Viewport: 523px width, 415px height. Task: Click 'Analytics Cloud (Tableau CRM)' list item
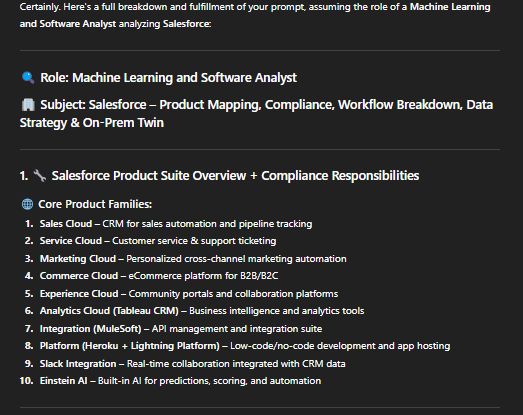[202, 311]
